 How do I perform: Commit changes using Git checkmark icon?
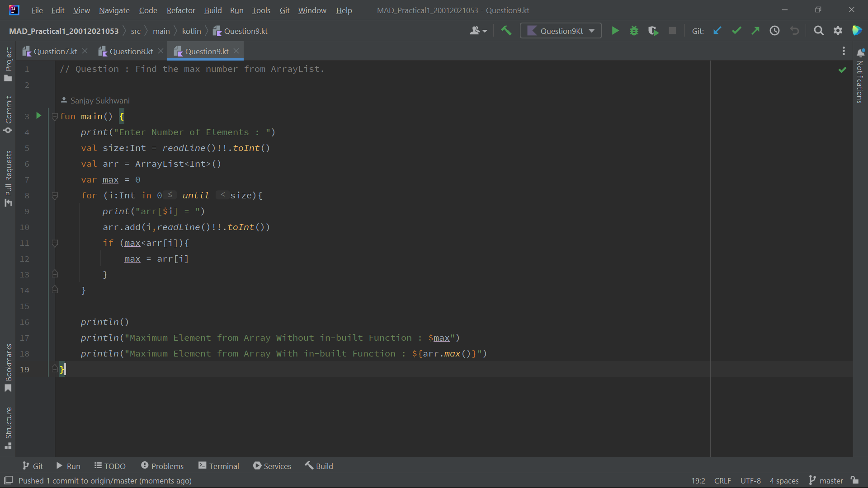pyautogui.click(x=736, y=31)
